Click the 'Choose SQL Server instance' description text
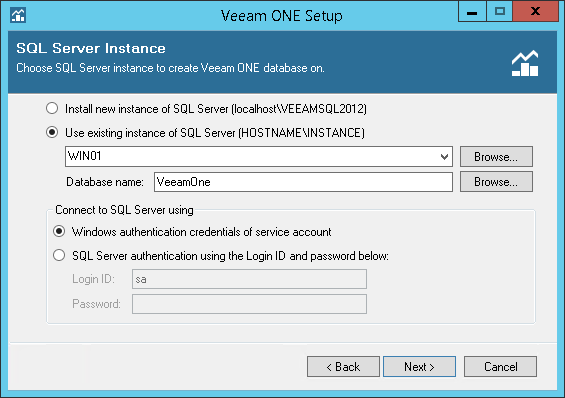565x398 pixels. (x=170, y=68)
